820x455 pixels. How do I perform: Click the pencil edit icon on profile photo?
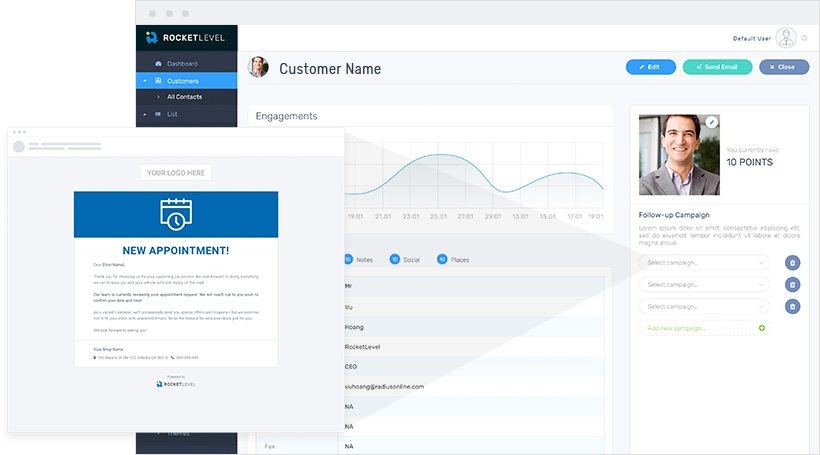pyautogui.click(x=711, y=122)
